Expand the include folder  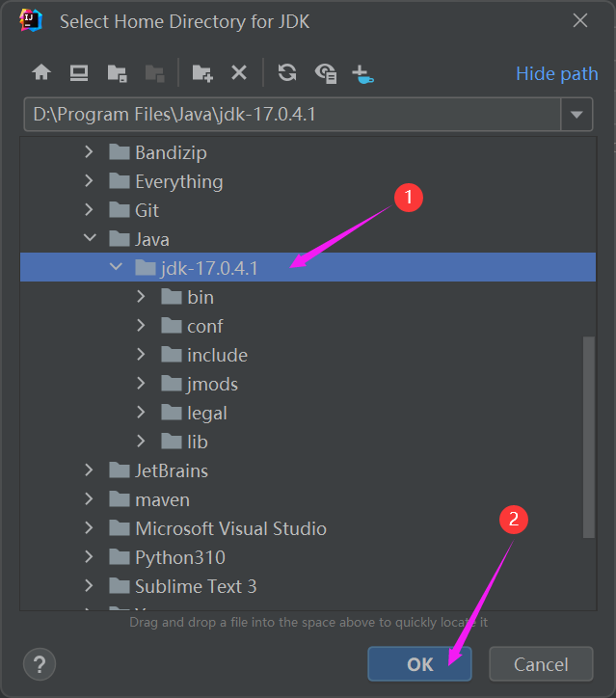coord(141,355)
